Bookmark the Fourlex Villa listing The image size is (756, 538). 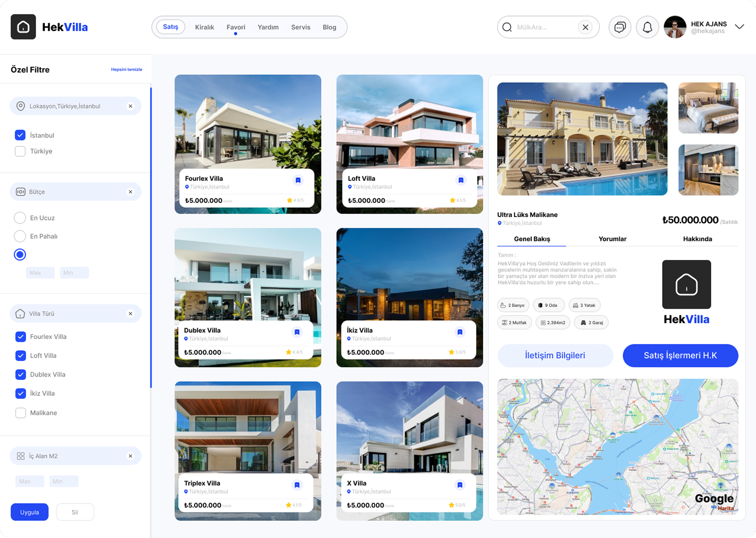coord(298,180)
